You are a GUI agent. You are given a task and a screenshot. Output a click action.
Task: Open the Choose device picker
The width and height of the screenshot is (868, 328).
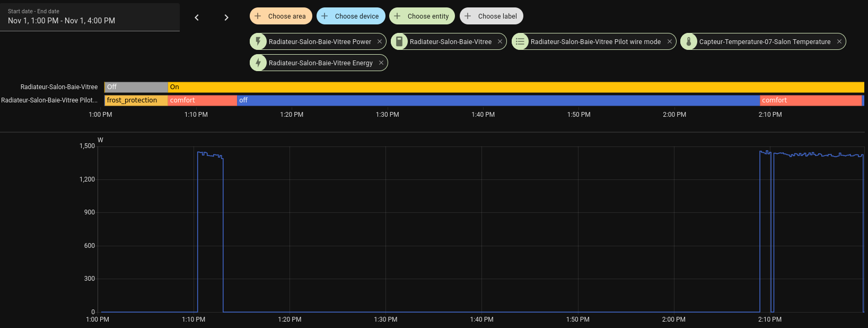tap(350, 16)
